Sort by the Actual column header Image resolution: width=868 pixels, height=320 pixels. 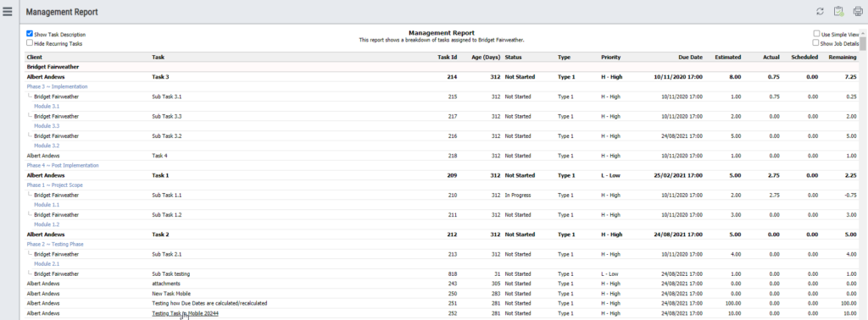771,57
